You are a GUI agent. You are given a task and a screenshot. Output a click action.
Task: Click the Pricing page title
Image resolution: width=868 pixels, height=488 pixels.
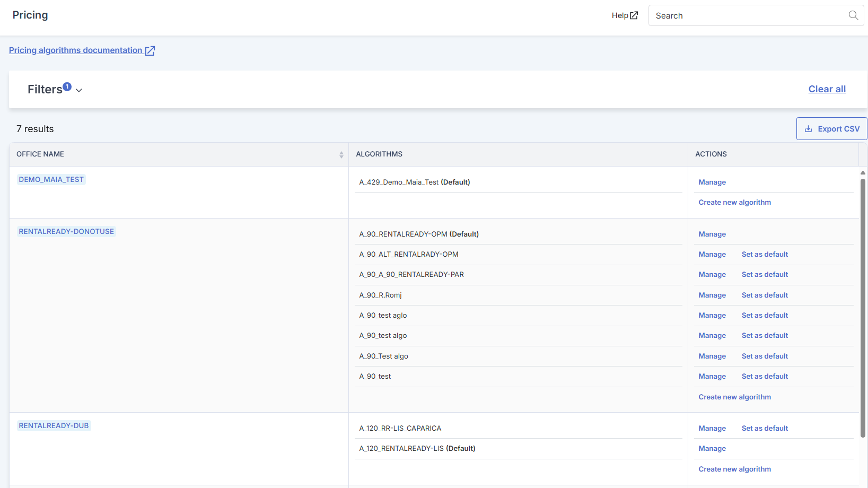(x=30, y=15)
